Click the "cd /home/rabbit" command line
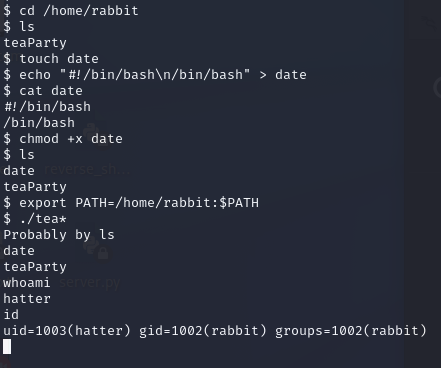The width and height of the screenshot is (441, 368). click(x=71, y=11)
